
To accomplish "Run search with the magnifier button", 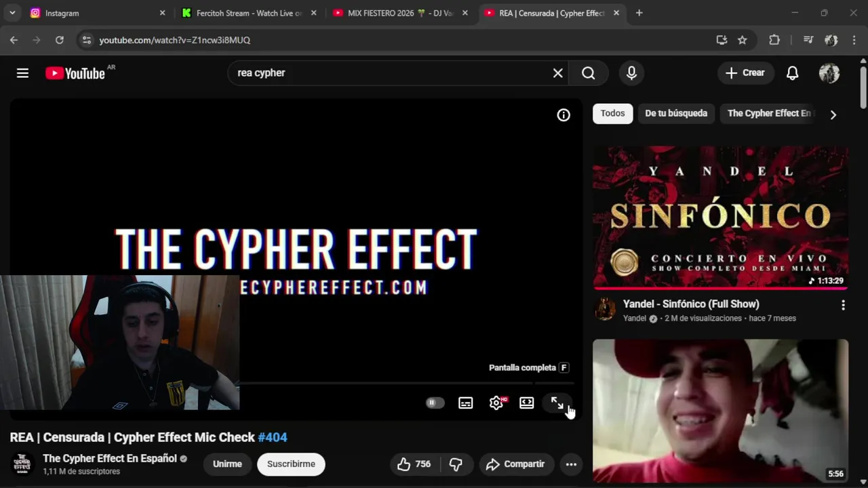I will point(589,73).
